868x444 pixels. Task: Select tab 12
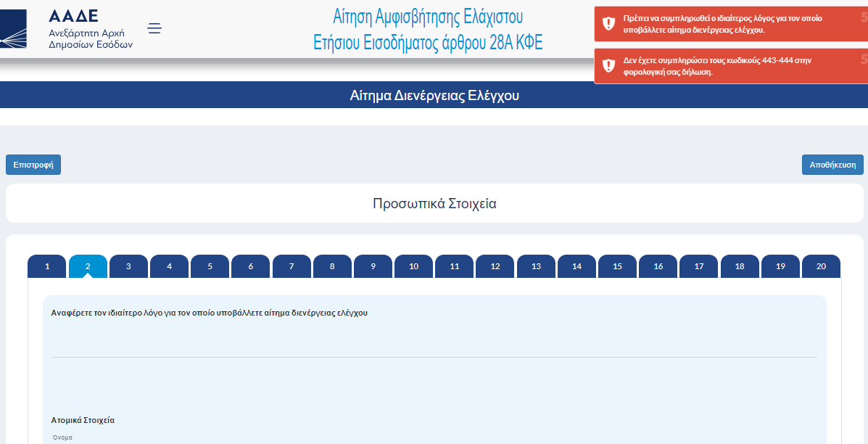(495, 266)
